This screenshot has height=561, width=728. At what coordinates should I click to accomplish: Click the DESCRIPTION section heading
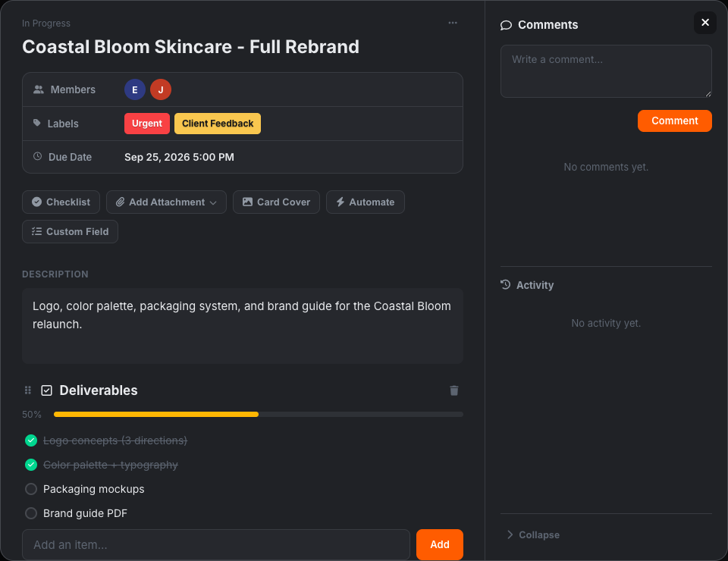pos(55,274)
